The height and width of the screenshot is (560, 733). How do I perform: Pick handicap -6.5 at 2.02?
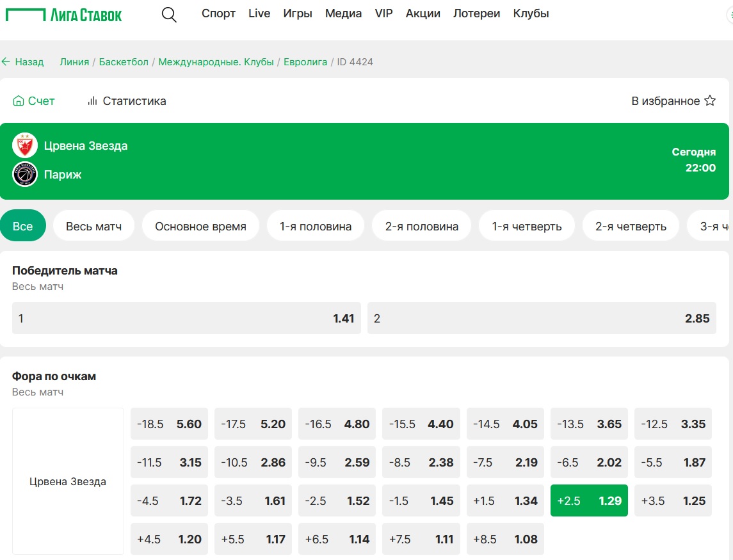pyautogui.click(x=589, y=462)
